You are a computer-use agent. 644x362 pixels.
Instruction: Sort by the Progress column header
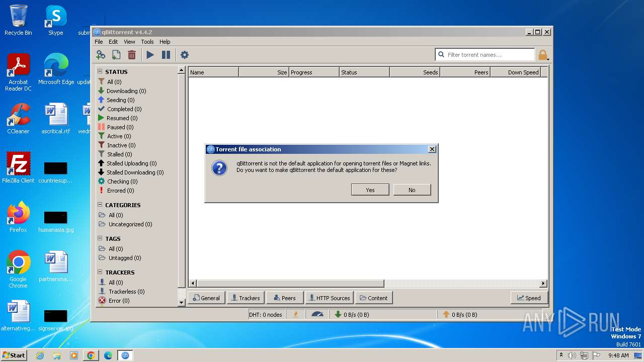tap(314, 72)
